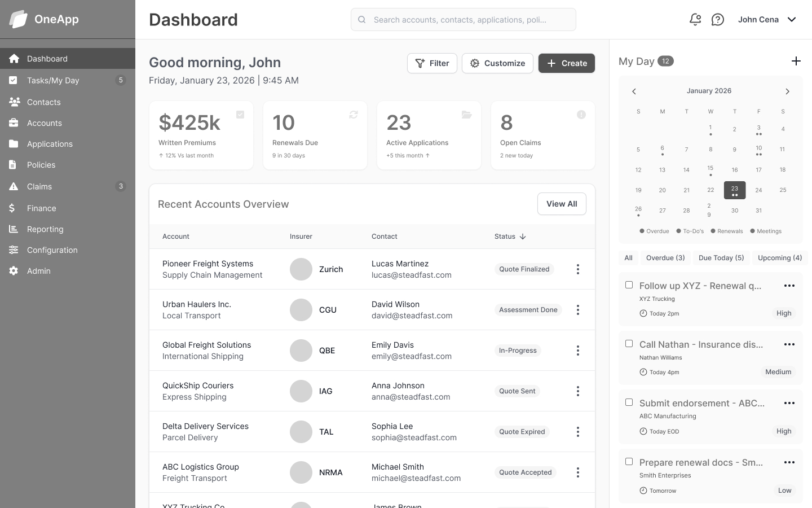Click the Admin gear icon in sidebar
The height and width of the screenshot is (508, 812).
coord(14,271)
